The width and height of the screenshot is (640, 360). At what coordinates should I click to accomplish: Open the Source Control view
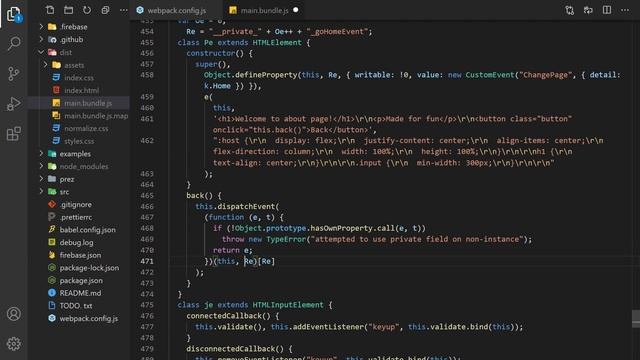13,73
